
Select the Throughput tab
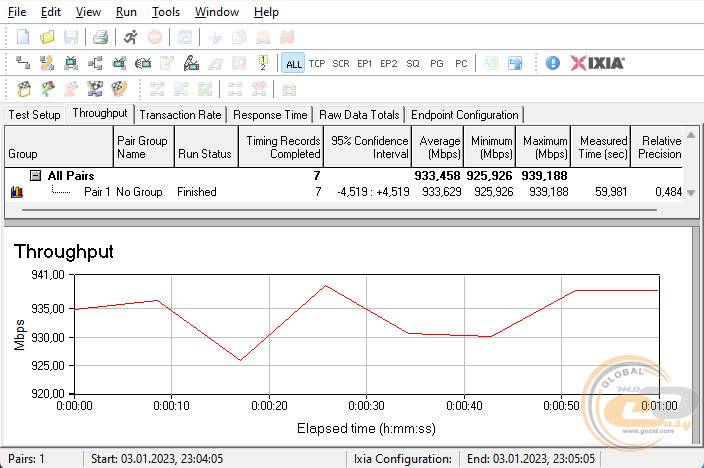point(100,113)
